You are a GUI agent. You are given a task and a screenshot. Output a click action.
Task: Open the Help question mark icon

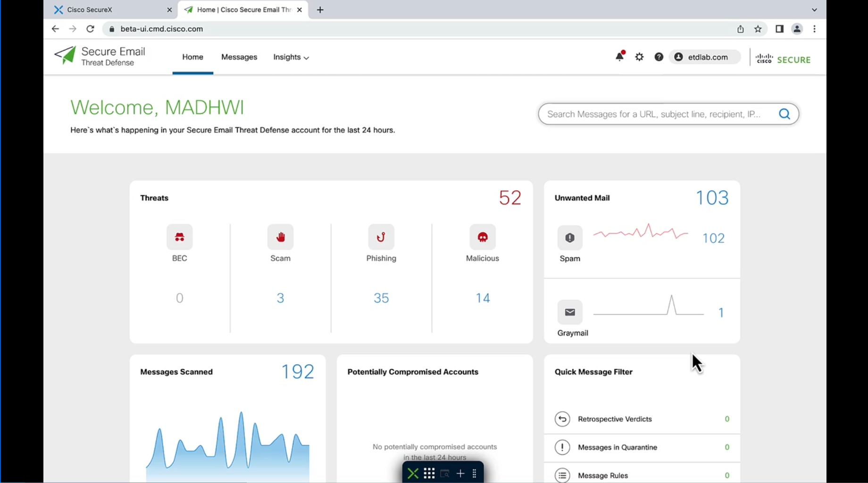(659, 57)
